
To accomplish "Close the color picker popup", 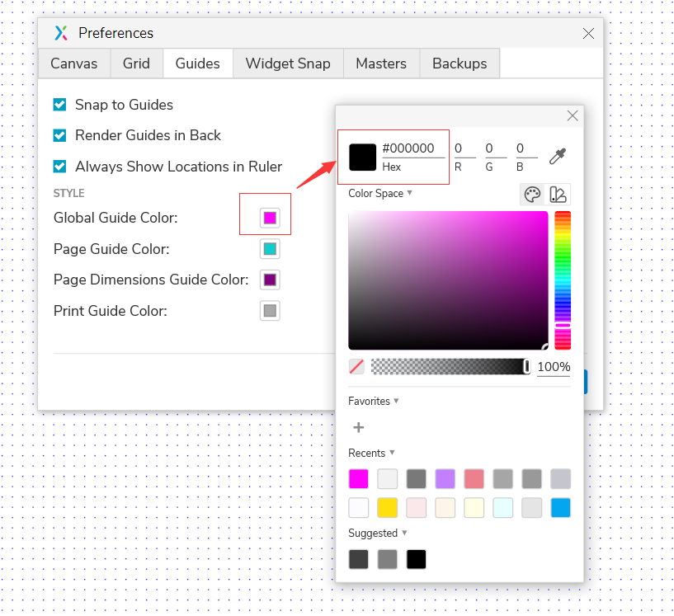I will coord(572,116).
